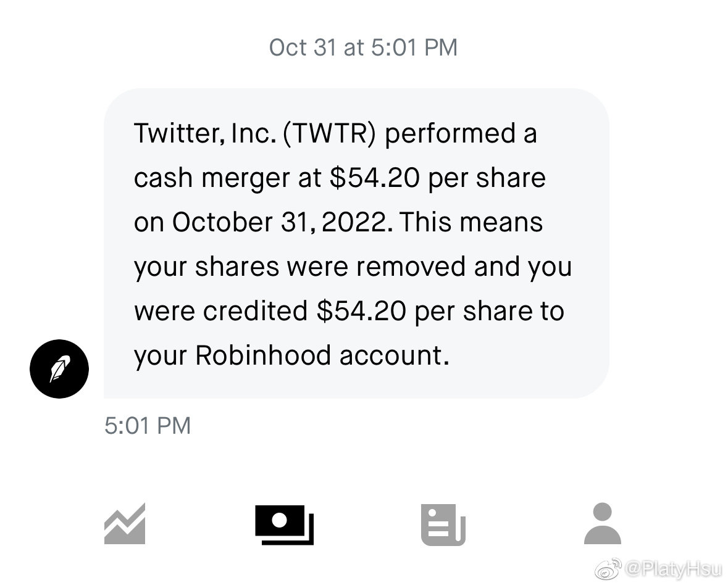Open the Investing chart tab
This screenshot has width=728, height=588.
point(125,524)
